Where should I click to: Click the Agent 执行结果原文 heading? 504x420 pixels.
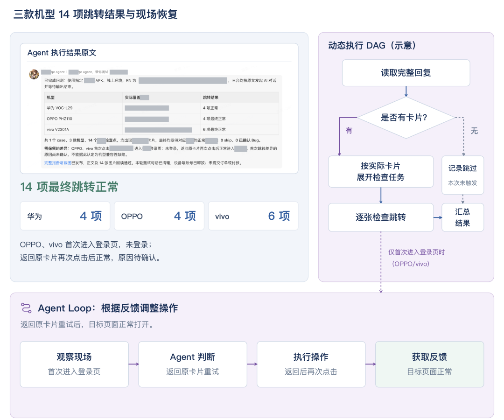click(x=62, y=53)
